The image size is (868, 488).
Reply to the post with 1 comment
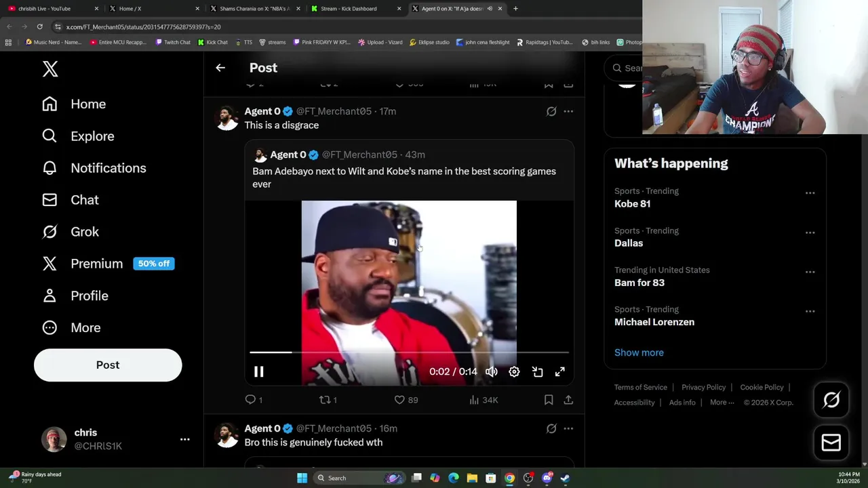253,400
